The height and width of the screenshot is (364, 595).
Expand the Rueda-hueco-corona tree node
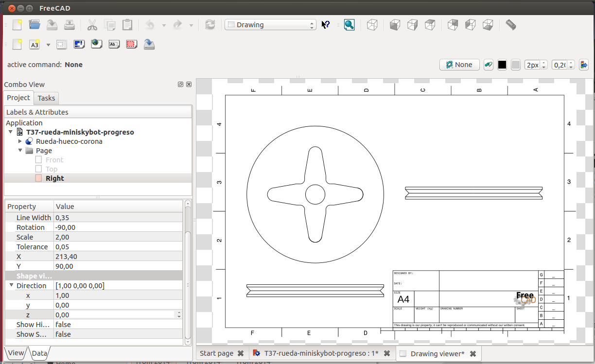[x=20, y=141]
